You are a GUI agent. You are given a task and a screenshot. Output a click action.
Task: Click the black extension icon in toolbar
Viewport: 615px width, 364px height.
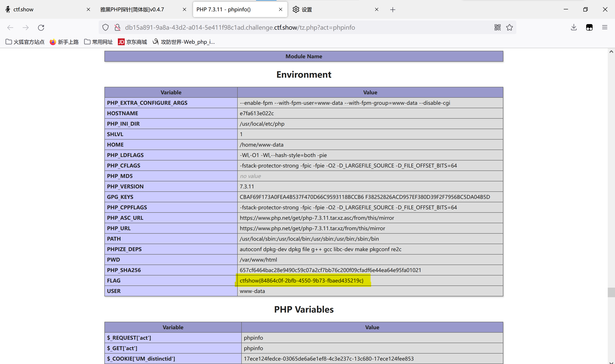pyautogui.click(x=589, y=28)
